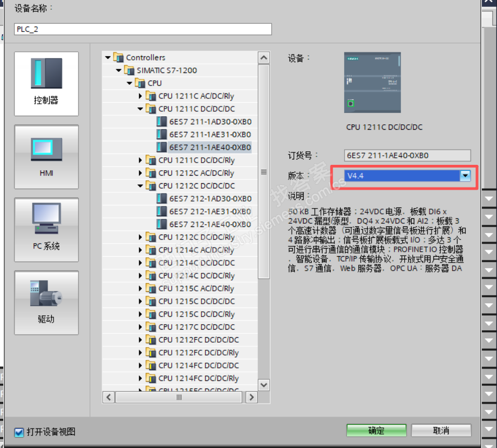Select the 控制器 controller device category
This screenshot has width=497, height=448.
pos(46,84)
